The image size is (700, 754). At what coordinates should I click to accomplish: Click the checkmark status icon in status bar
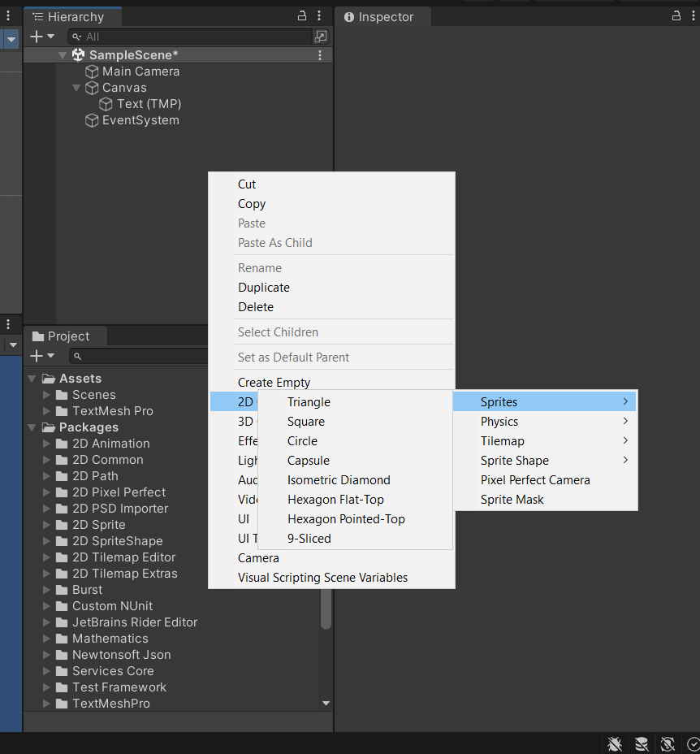pyautogui.click(x=693, y=743)
